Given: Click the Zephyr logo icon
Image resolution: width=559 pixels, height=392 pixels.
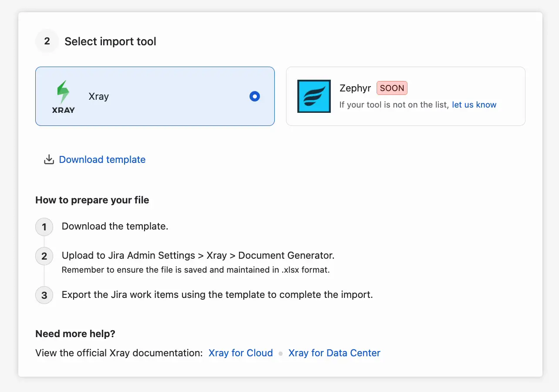Looking at the screenshot, I should coord(314,96).
